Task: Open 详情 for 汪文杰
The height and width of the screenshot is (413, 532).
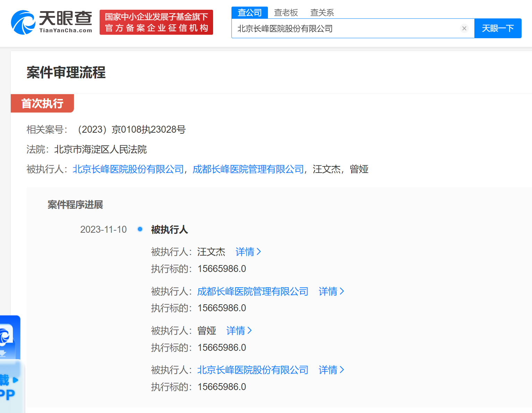Action: click(248, 252)
